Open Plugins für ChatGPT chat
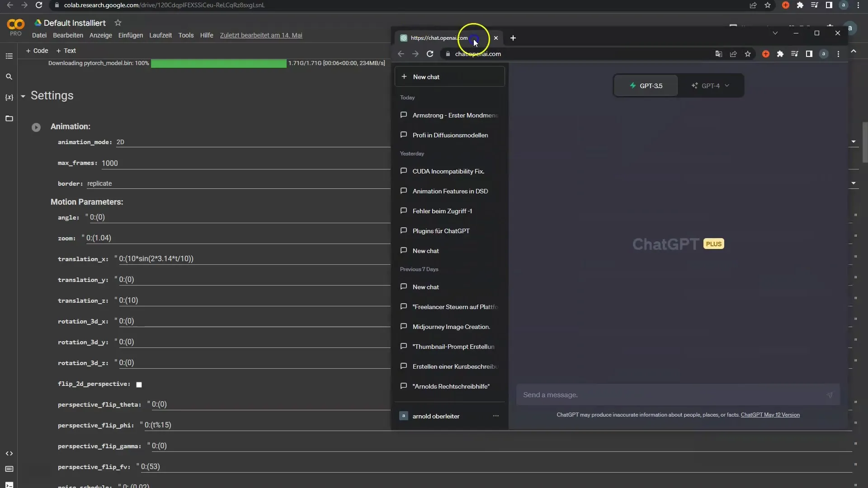Viewport: 868px width, 488px height. (450, 231)
